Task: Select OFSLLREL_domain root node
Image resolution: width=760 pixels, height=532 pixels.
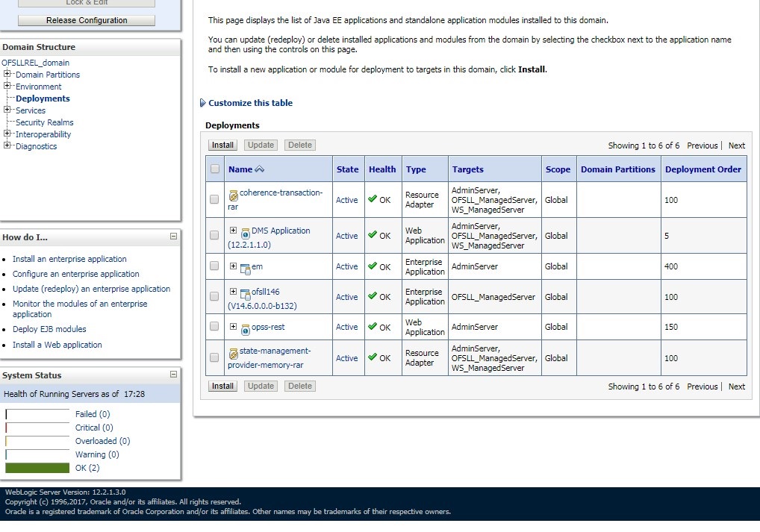Action: point(35,63)
